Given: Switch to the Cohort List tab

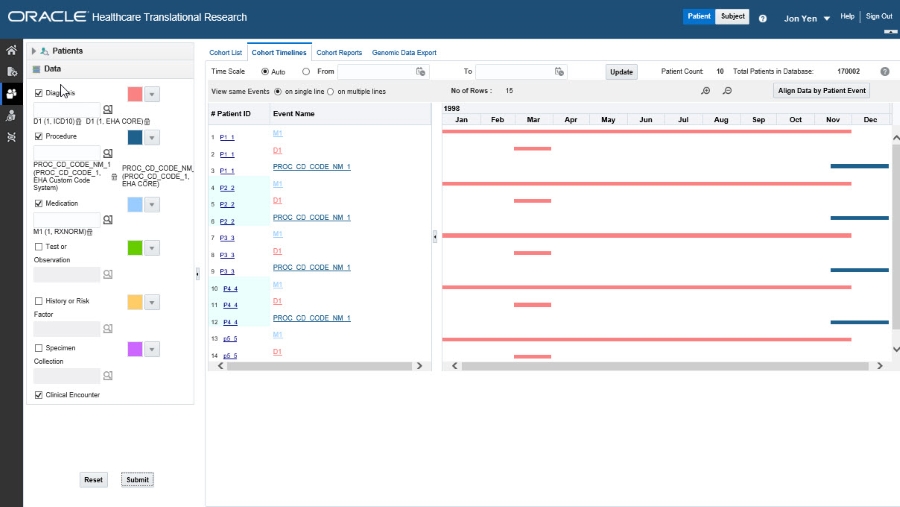Looking at the screenshot, I should (226, 52).
